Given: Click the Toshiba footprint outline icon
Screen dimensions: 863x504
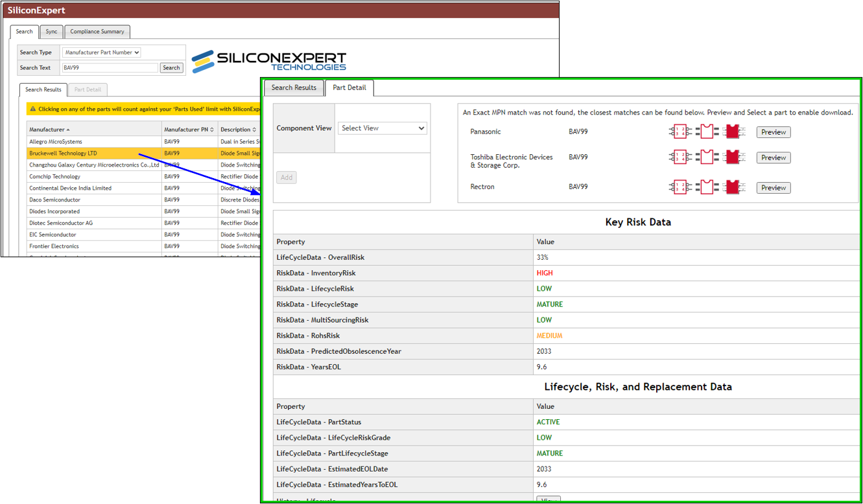Looking at the screenshot, I should (x=707, y=157).
